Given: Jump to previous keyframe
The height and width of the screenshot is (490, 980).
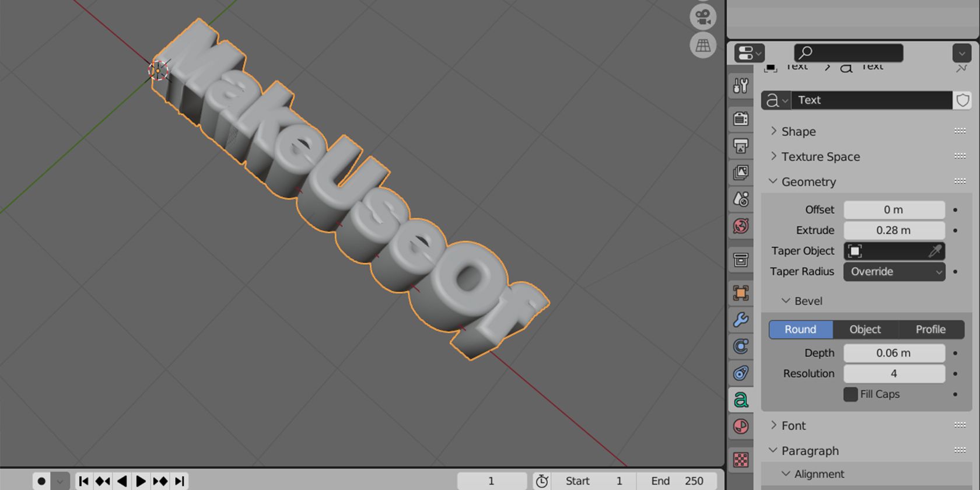Looking at the screenshot, I should point(103,481).
